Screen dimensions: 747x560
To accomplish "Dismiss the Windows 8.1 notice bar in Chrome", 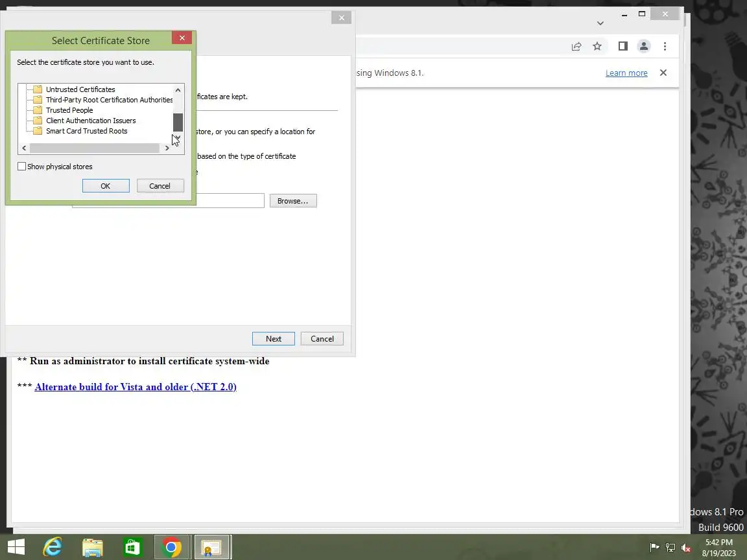I will pos(663,73).
